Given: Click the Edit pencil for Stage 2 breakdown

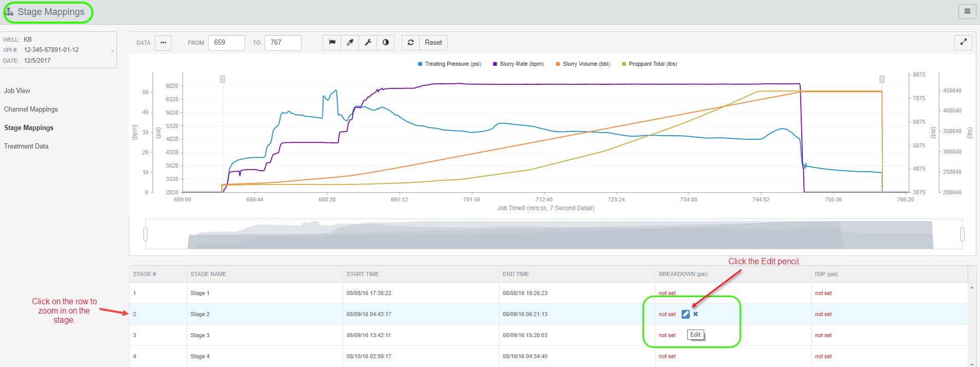Looking at the screenshot, I should click(x=685, y=314).
